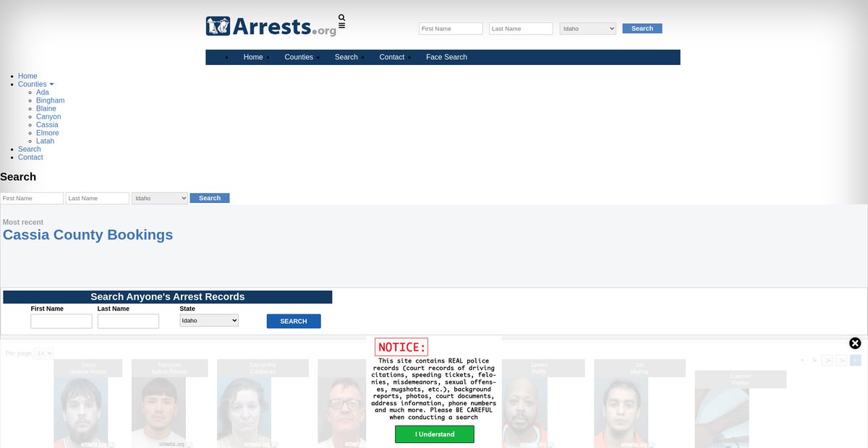This screenshot has height=448, width=868.
Task: Click Search button under Search heading
Action: point(210,198)
